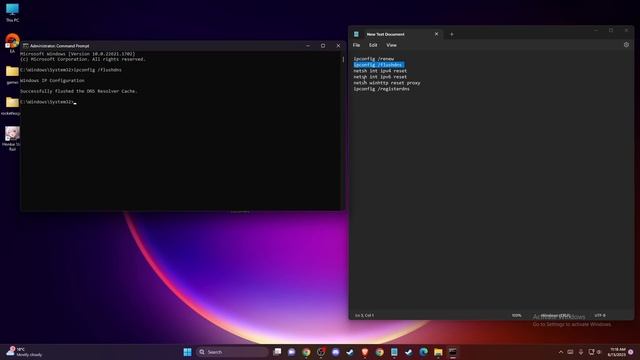640x360 pixels.
Task: Click the 'ipconfig /renew' line in Notepad
Action: [373, 59]
